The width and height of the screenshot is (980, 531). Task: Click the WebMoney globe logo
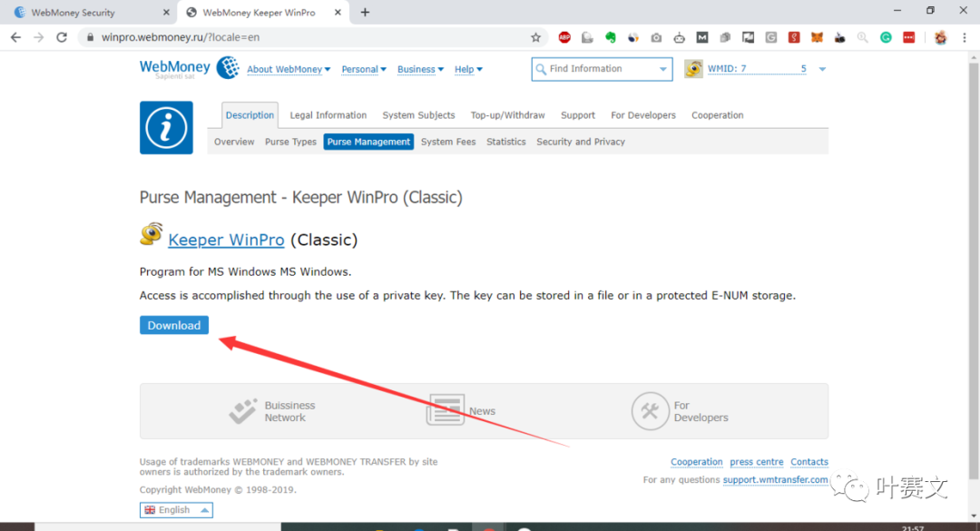pos(228,67)
